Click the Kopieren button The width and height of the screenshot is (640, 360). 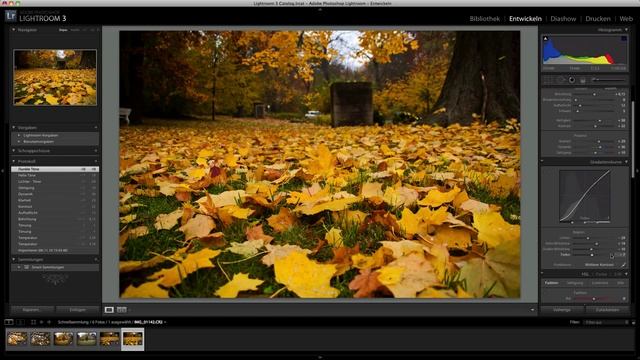pos(31,310)
